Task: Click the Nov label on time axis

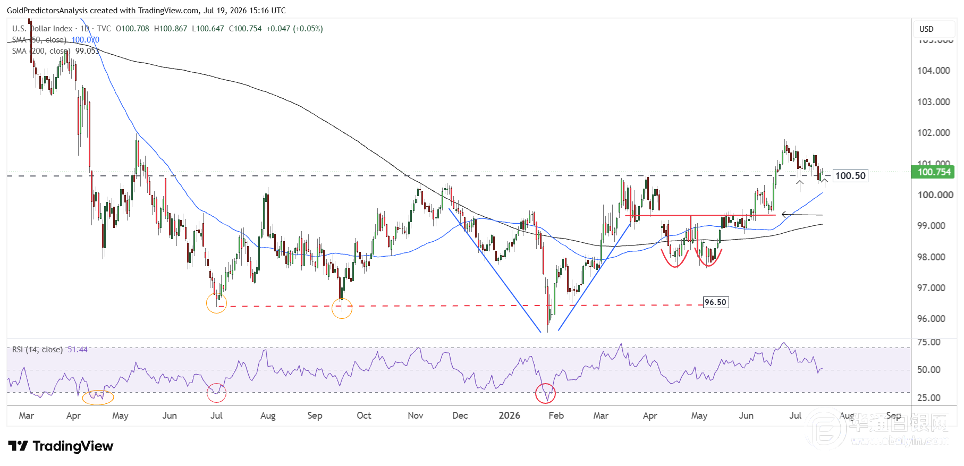Action: 416,415
